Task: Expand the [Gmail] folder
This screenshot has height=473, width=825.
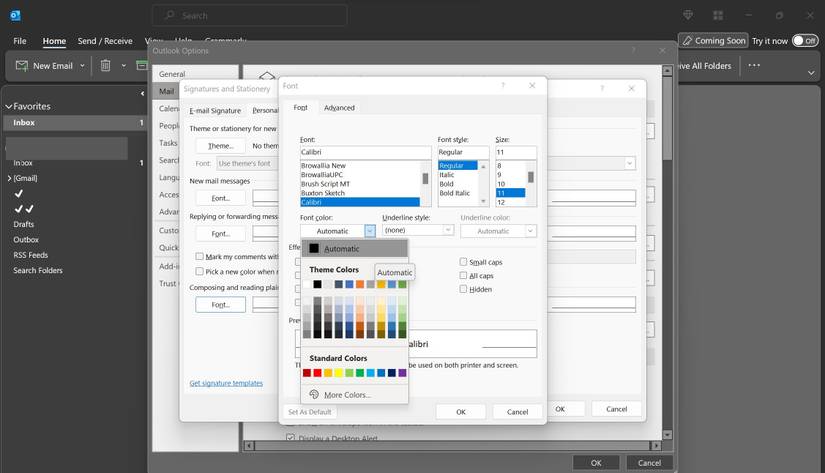Action: click(9, 178)
